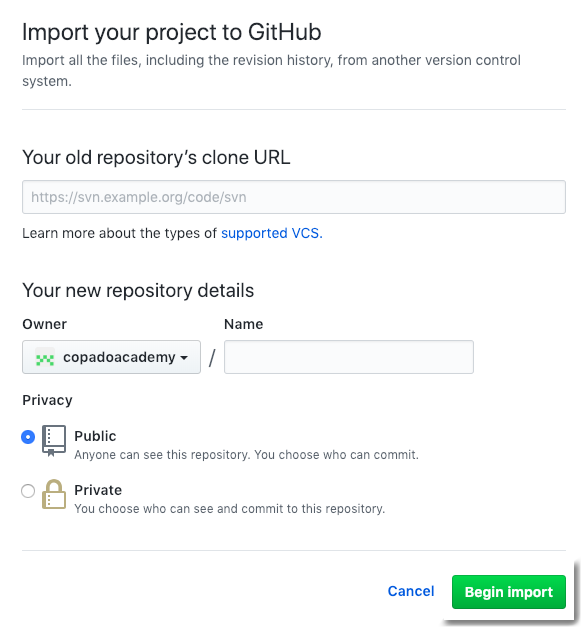
Task: Click the Privacy section label
Action: [x=47, y=400]
